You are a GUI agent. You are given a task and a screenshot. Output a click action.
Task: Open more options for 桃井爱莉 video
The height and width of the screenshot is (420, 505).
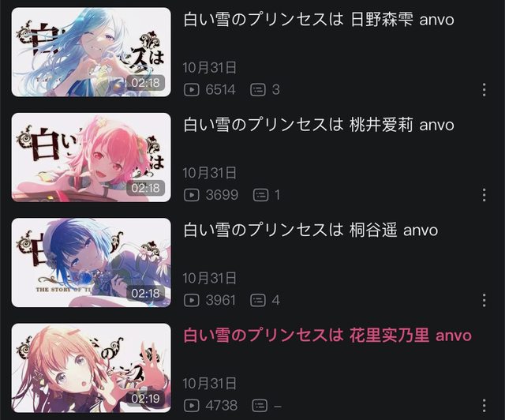point(484,195)
